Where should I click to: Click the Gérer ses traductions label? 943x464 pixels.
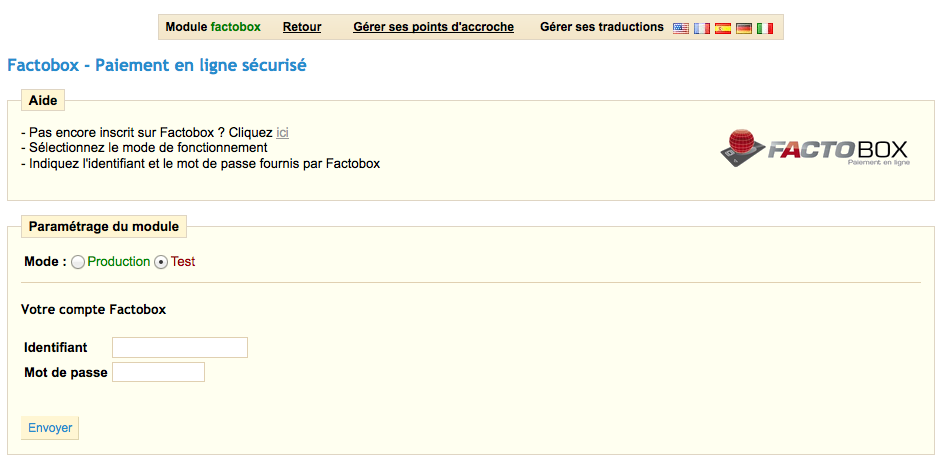click(602, 27)
